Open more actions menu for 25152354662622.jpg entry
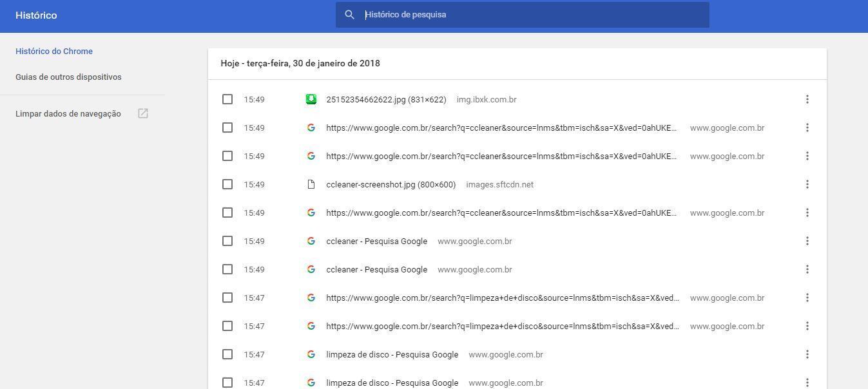This screenshot has height=389, width=868. (x=807, y=99)
